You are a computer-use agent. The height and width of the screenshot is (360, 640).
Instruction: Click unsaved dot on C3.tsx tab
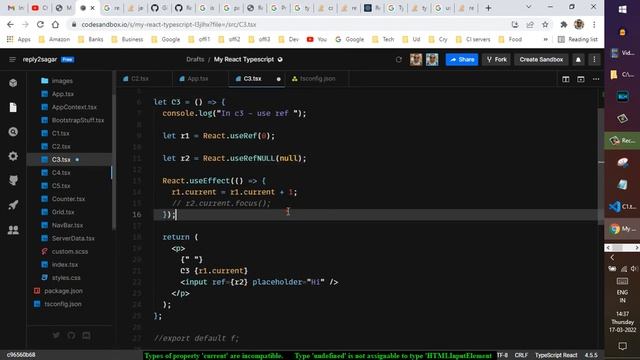tap(279, 79)
